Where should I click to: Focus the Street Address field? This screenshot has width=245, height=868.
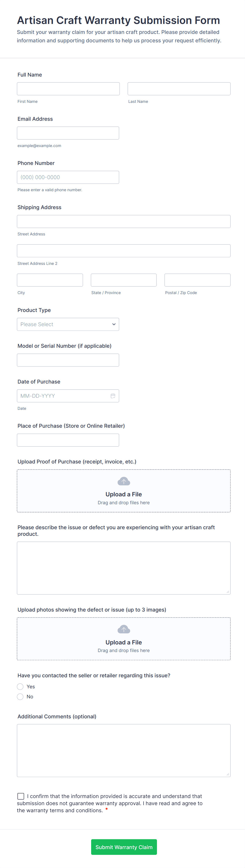pos(124,221)
